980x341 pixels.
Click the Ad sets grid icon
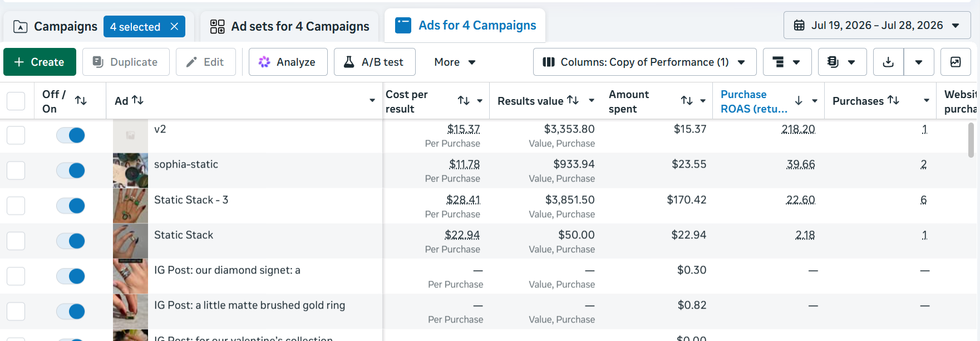pyautogui.click(x=217, y=27)
